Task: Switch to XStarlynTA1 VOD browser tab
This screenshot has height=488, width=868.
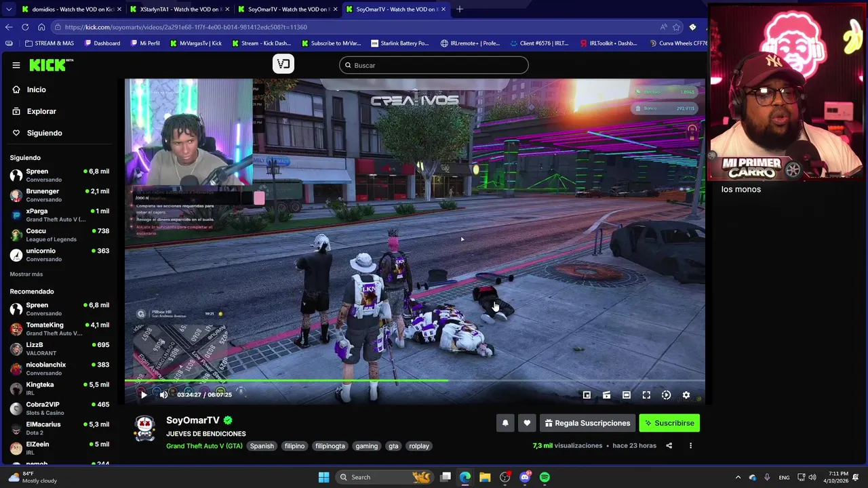Action: pyautogui.click(x=180, y=9)
